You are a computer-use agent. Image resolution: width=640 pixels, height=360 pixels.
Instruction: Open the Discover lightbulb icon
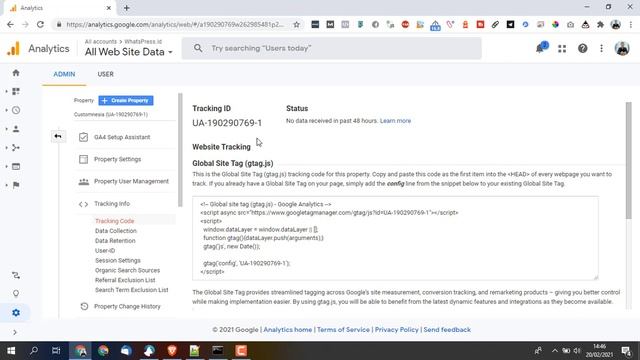point(16,294)
